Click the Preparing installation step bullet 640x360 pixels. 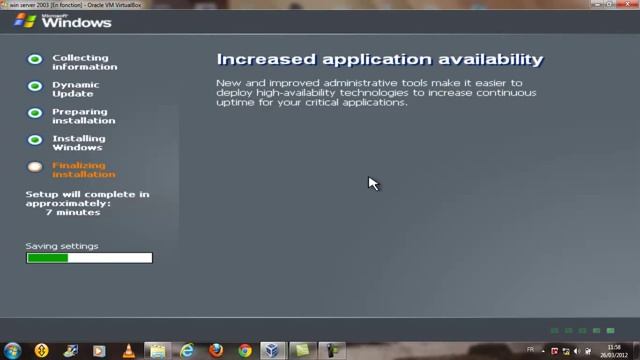click(x=35, y=113)
